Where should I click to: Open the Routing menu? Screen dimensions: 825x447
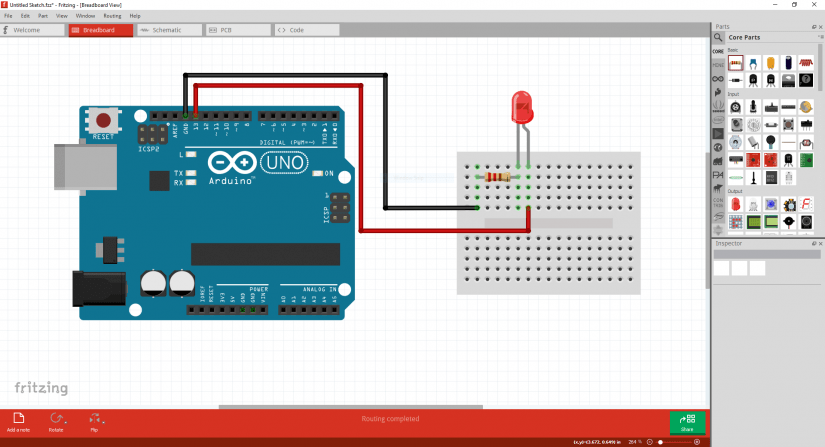pyautogui.click(x=112, y=16)
